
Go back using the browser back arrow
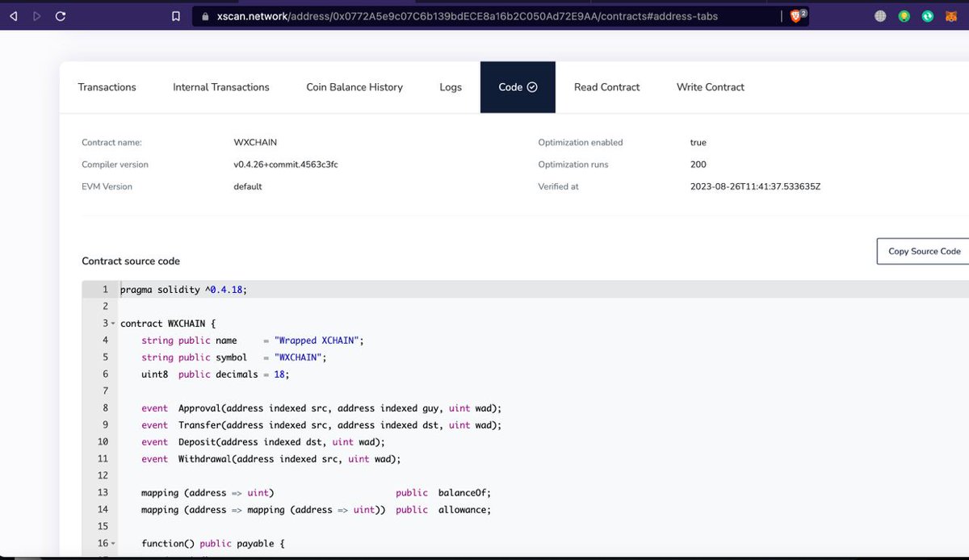coord(13,16)
